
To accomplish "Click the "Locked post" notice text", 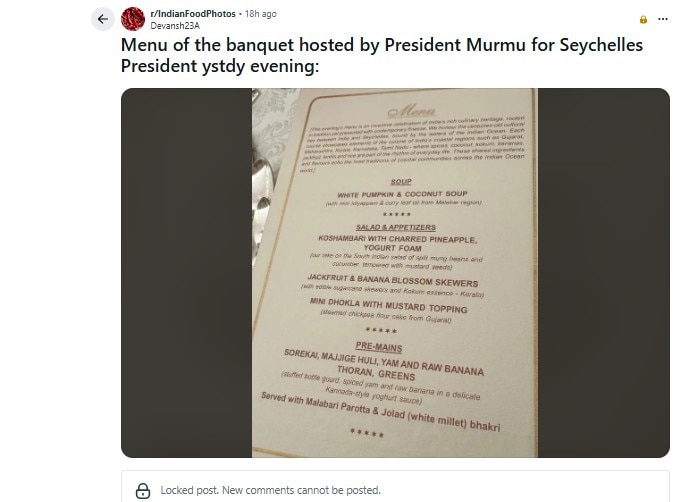I will 270,490.
